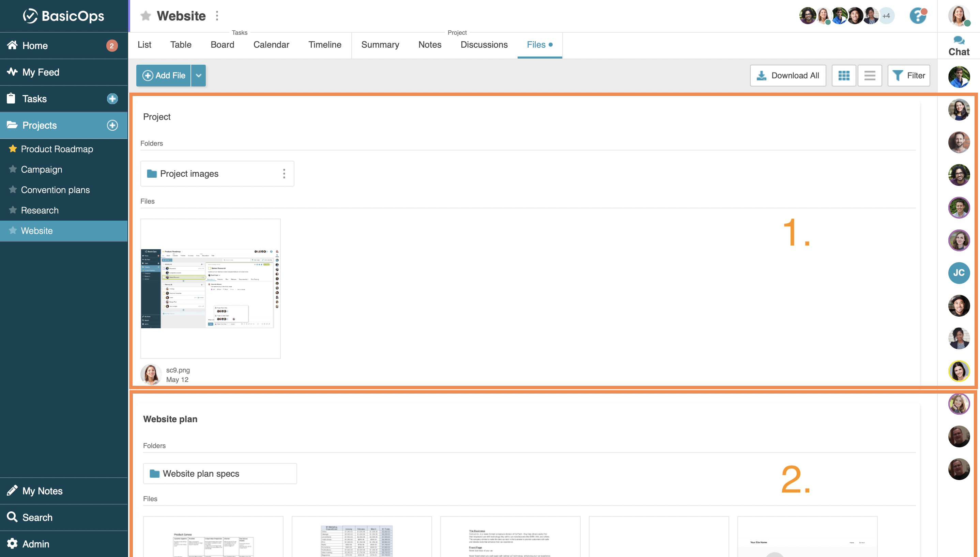Open the Filter button
Screen dimensions: 980x557
pyautogui.click(x=908, y=75)
